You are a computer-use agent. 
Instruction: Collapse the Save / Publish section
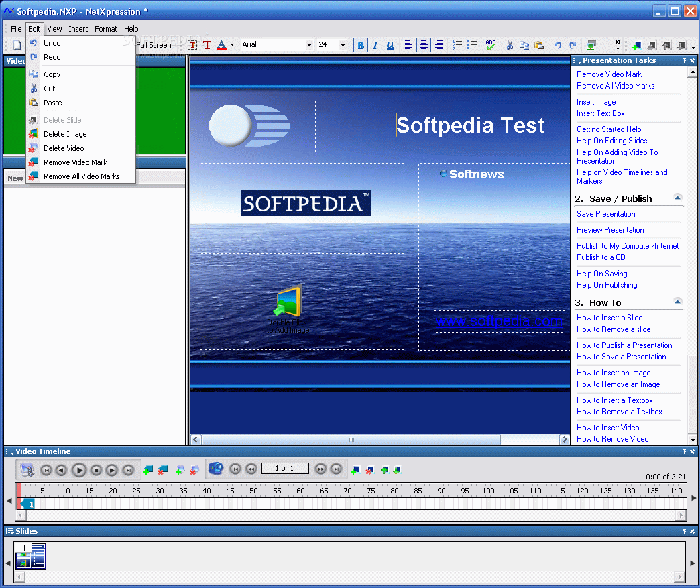677,198
